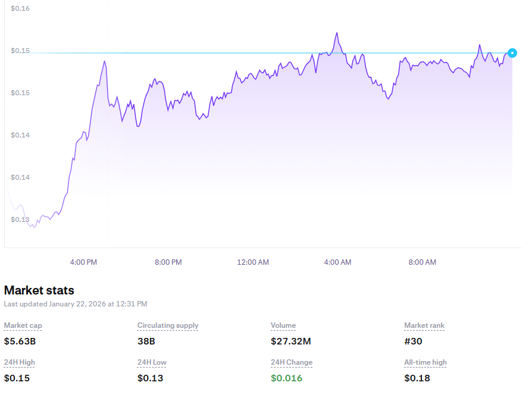
Task: Click the 12:00 AM time axis label
Action: (x=252, y=262)
